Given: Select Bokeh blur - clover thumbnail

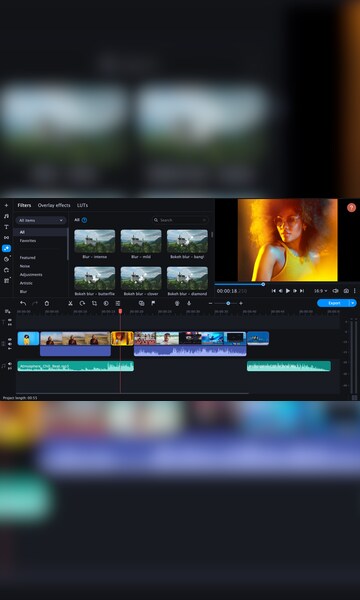Looking at the screenshot, I should 141,278.
